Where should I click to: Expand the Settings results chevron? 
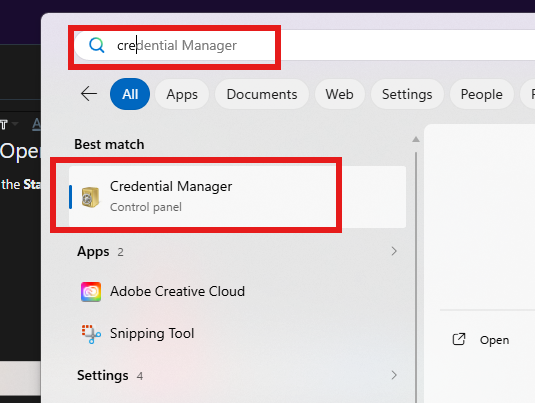pos(394,375)
